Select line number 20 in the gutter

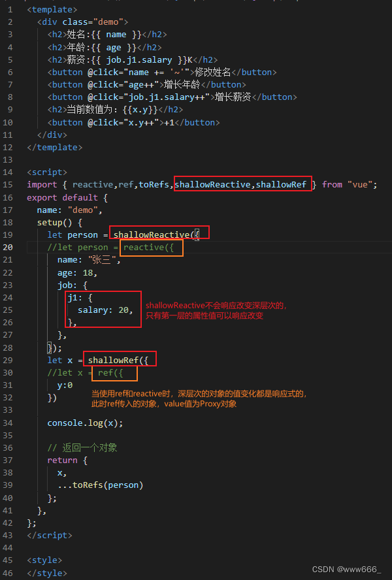pos(8,248)
